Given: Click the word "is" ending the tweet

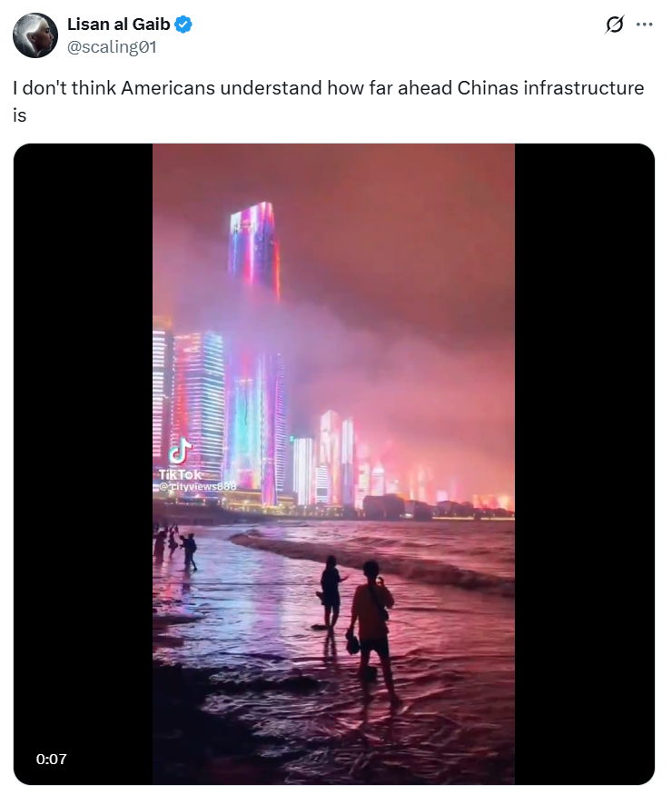Looking at the screenshot, I should coord(19,115).
